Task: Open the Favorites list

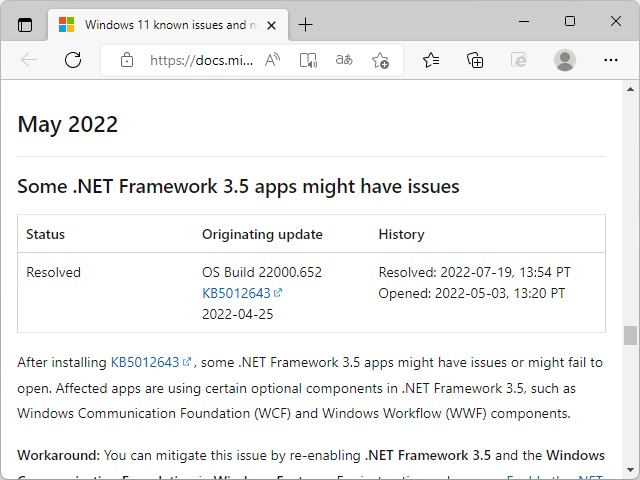Action: pyautogui.click(x=431, y=60)
